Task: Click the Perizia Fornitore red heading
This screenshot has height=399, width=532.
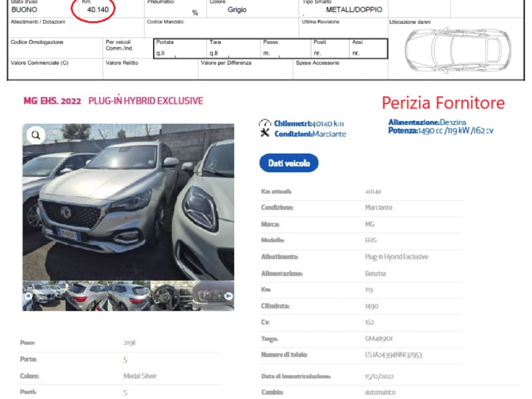Action: point(443,103)
